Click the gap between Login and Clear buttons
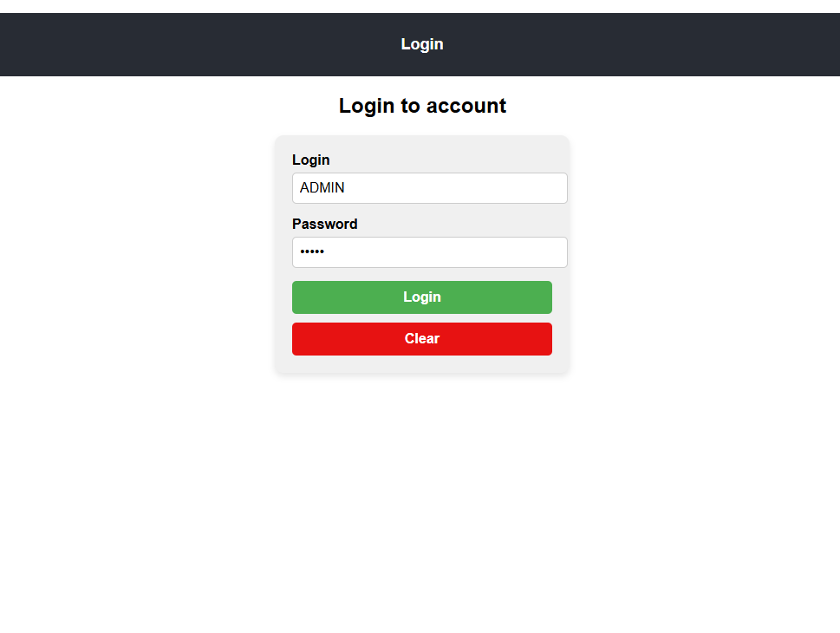The width and height of the screenshot is (840, 633). point(421,318)
